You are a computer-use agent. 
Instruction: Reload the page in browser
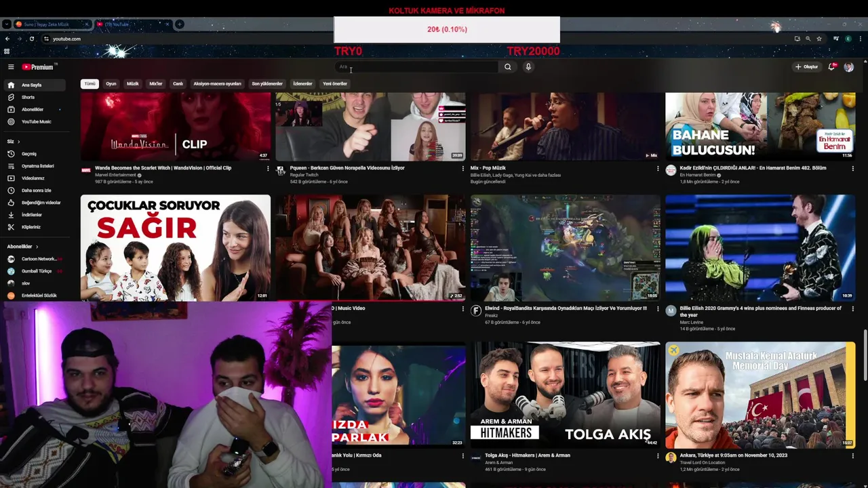click(x=31, y=39)
